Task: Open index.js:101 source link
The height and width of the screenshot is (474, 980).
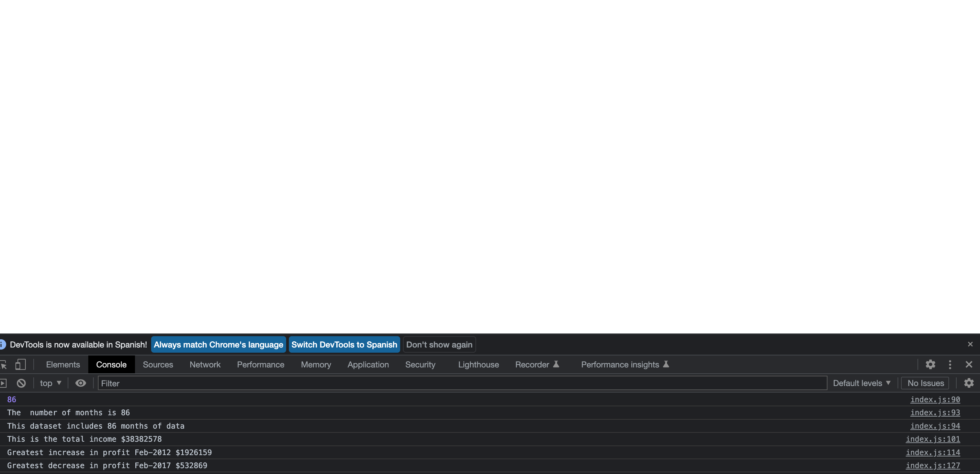Action: [x=933, y=439]
